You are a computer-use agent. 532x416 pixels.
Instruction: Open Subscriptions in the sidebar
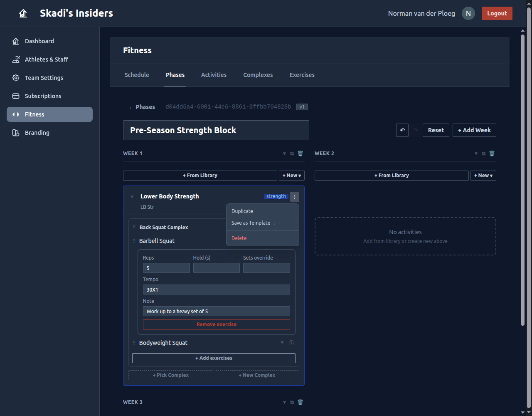(x=49, y=96)
